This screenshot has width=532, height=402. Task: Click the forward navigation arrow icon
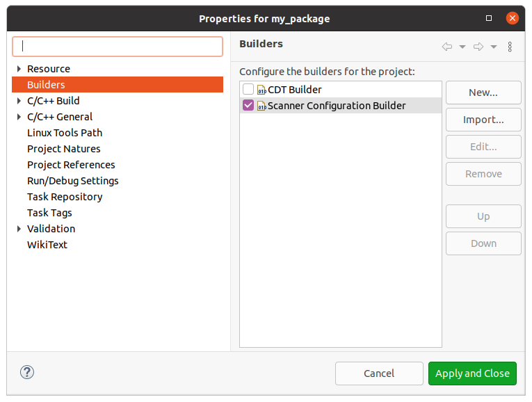(x=478, y=47)
